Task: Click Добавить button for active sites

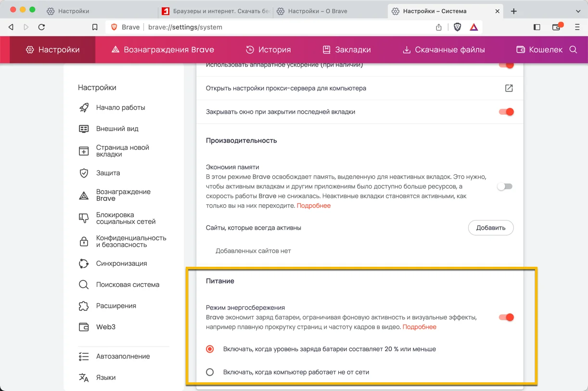Action: click(491, 228)
